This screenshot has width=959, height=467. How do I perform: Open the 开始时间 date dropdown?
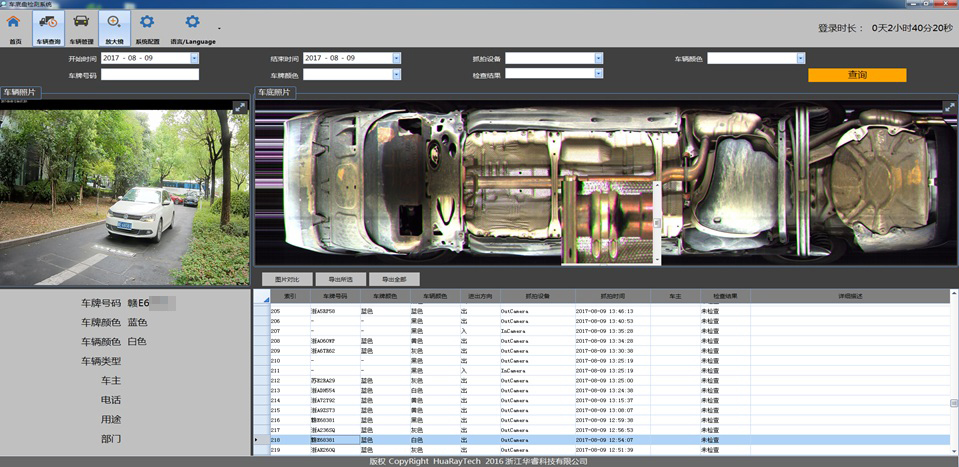(194, 59)
